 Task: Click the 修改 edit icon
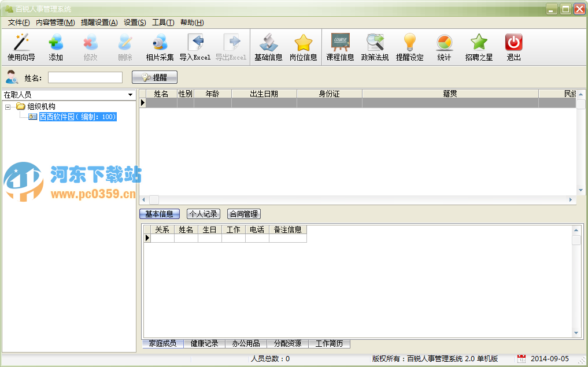(90, 42)
